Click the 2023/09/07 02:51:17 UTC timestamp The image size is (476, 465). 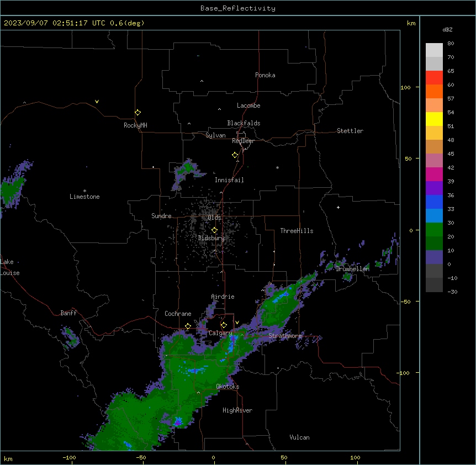coord(55,23)
